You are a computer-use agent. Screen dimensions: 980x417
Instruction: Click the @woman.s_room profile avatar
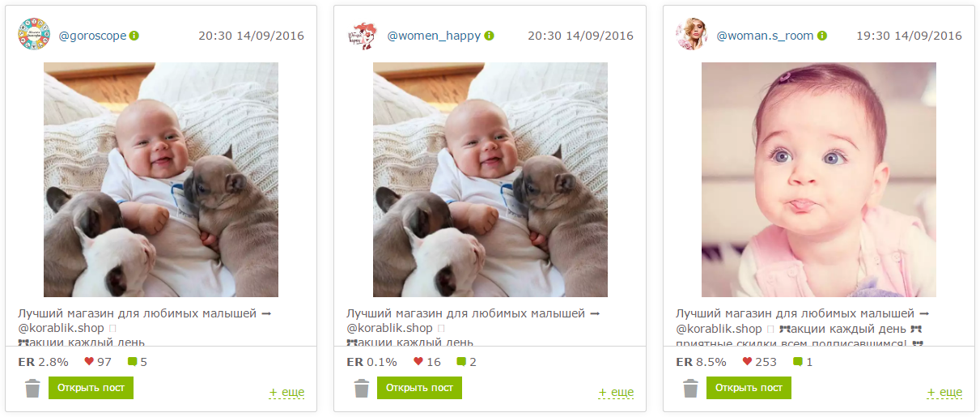point(692,34)
